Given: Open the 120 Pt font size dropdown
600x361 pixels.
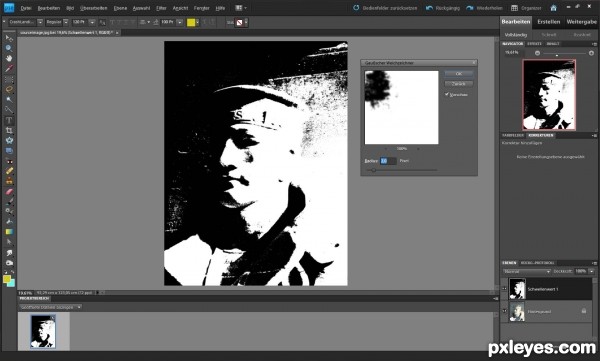Looking at the screenshot, I should pos(92,22).
